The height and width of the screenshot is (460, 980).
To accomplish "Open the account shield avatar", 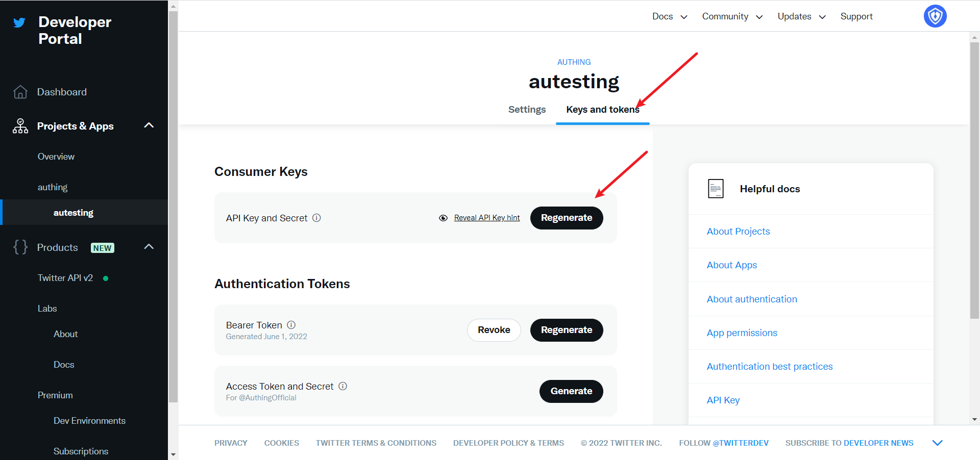I will point(935,16).
